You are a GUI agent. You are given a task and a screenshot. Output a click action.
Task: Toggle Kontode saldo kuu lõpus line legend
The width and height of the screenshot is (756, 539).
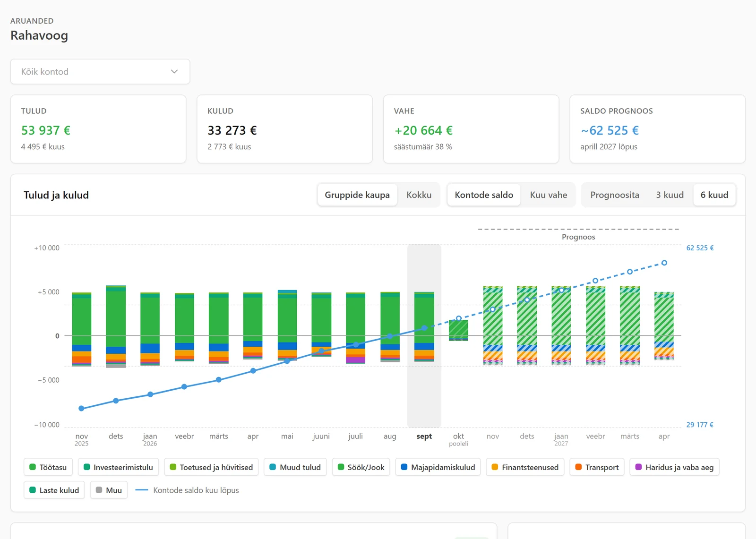(x=187, y=490)
